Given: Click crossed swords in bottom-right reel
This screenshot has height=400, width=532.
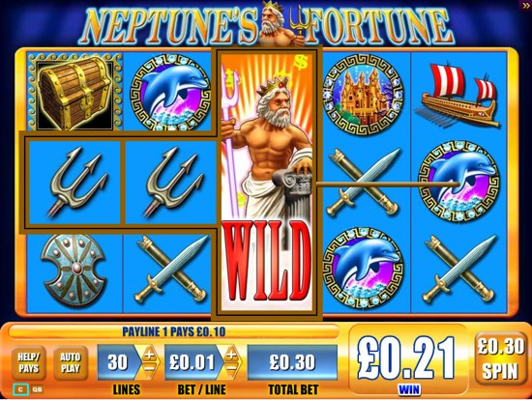Looking at the screenshot, I should tap(459, 269).
